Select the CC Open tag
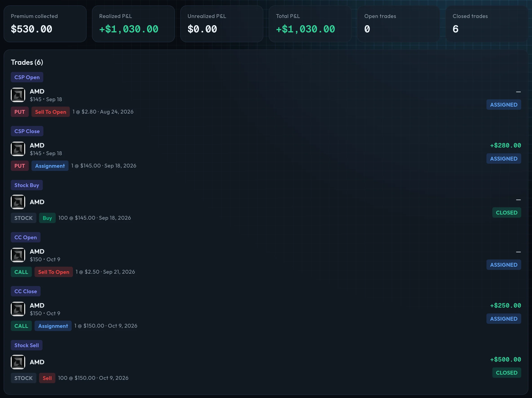The image size is (532, 398). (x=25, y=237)
